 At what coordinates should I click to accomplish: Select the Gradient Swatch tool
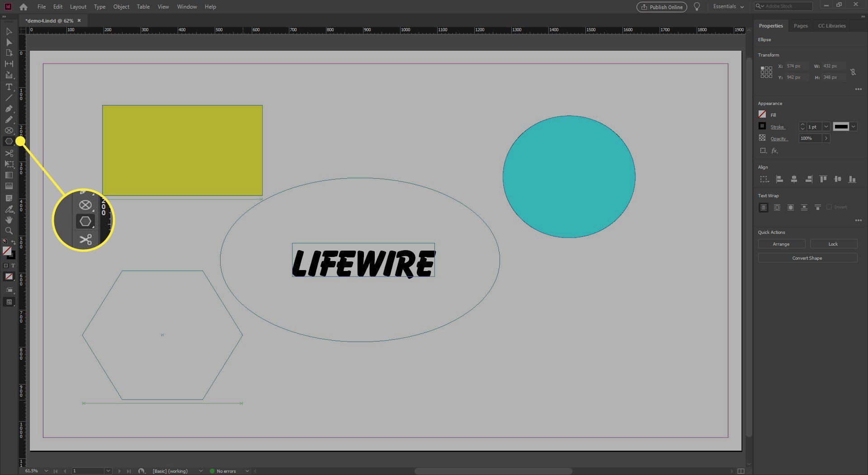[9, 175]
